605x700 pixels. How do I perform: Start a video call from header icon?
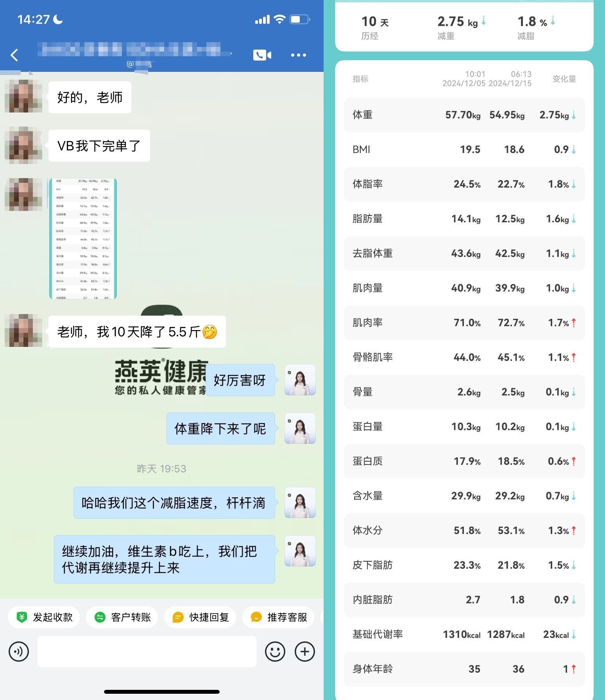coord(262,55)
